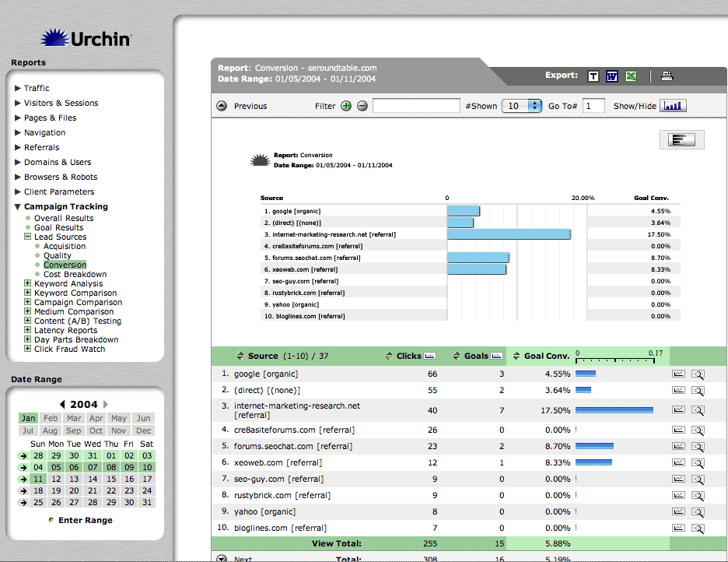This screenshot has height=562, width=728.
Task: Expand the Click Fraud Watch subtree
Action: 28,349
